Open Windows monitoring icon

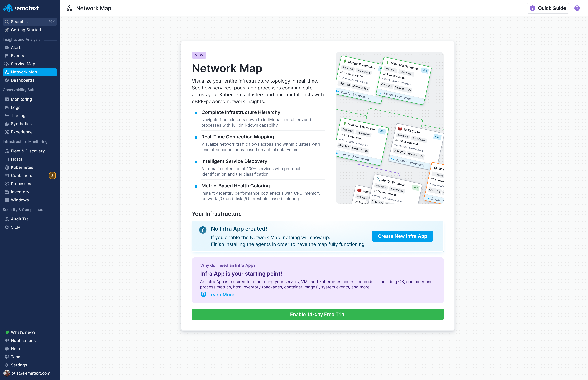pos(7,200)
